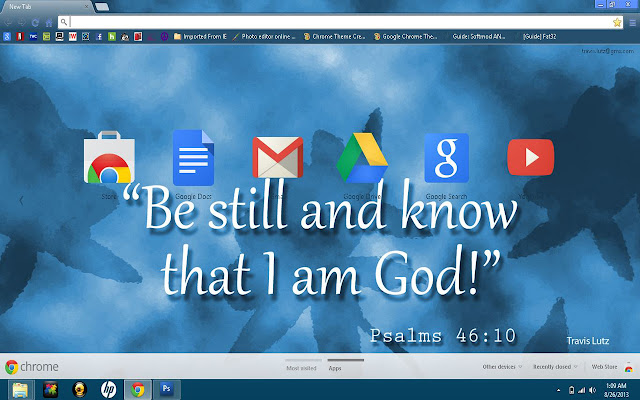
Task: Go to the home page icon
Action: [49, 22]
